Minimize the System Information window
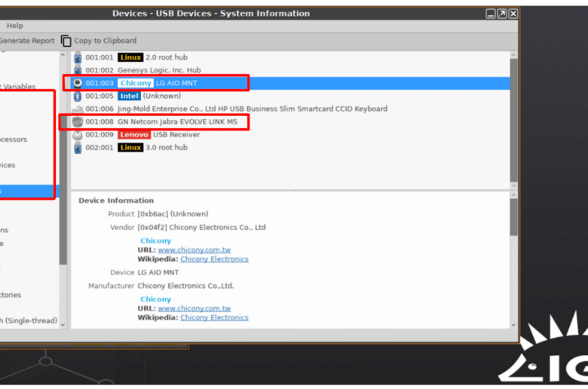Viewport: 588px width, 389px height. coord(491,14)
